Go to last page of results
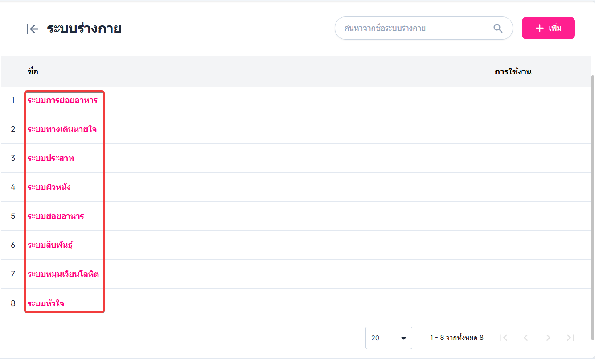595x364 pixels. point(570,338)
